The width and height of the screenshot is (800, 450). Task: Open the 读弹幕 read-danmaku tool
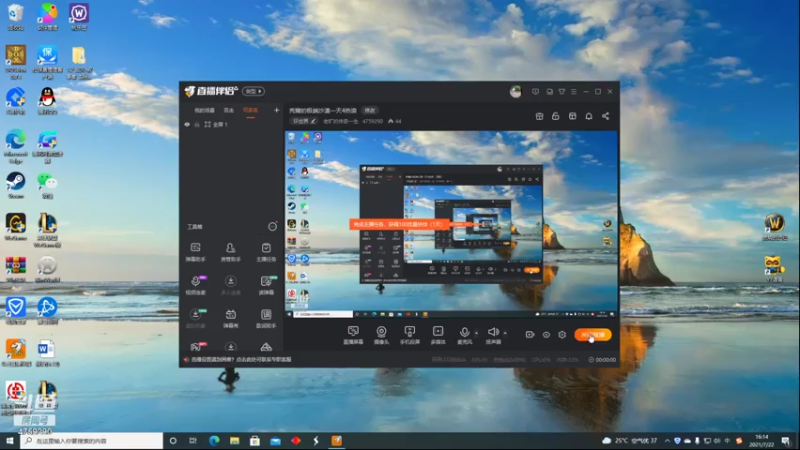266,285
